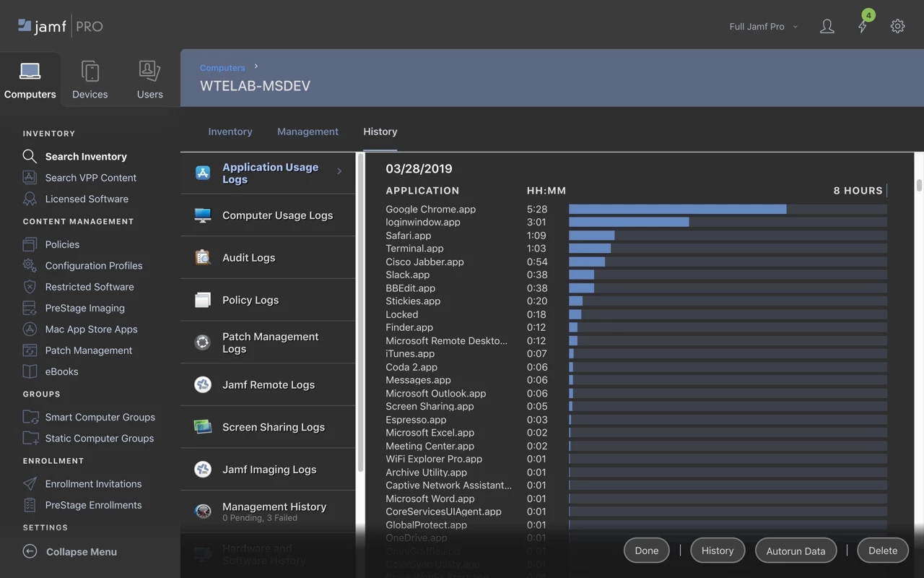Click the Management History icon
Screen dimensions: 924x578
point(203,512)
